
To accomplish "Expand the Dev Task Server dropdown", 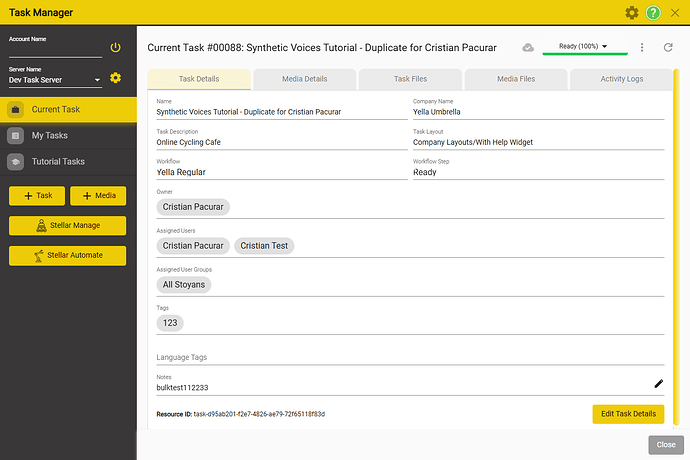I will (x=55, y=80).
